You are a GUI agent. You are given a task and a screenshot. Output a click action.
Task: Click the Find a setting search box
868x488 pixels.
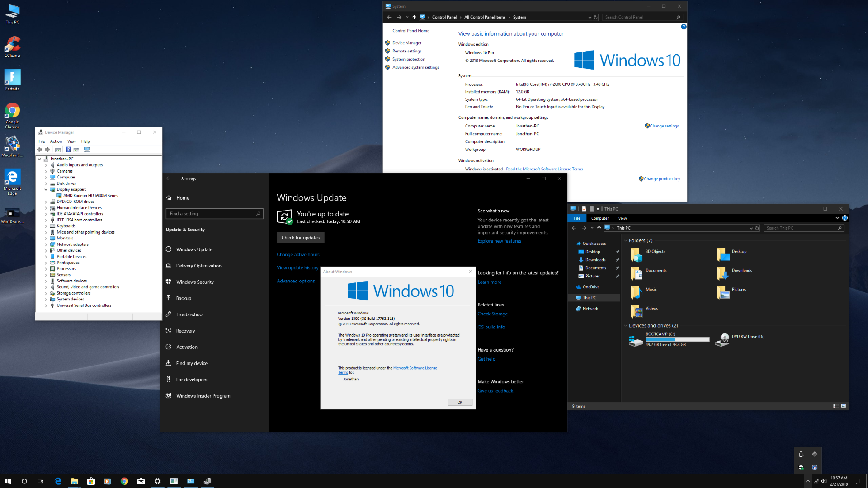(212, 214)
